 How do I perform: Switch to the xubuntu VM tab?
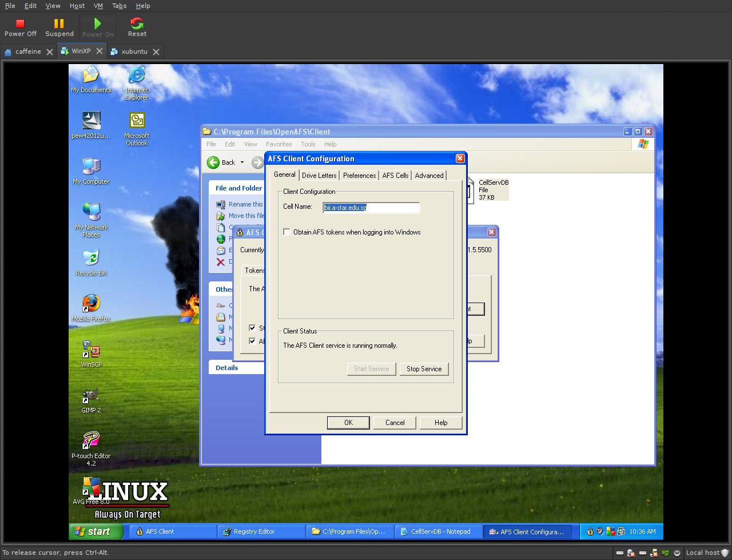tap(135, 51)
